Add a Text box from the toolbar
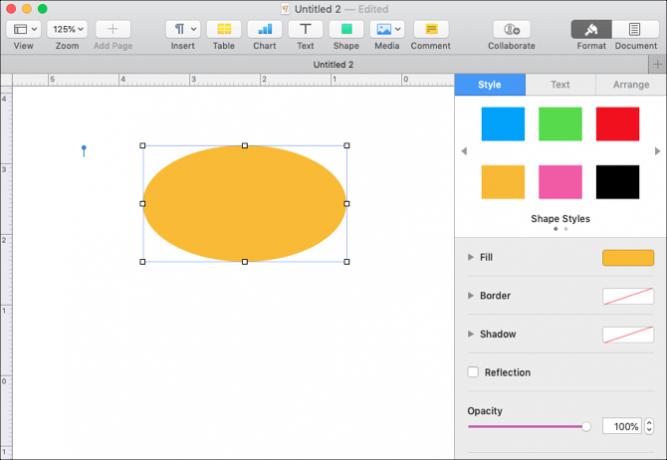The image size is (667, 460). pos(305,29)
